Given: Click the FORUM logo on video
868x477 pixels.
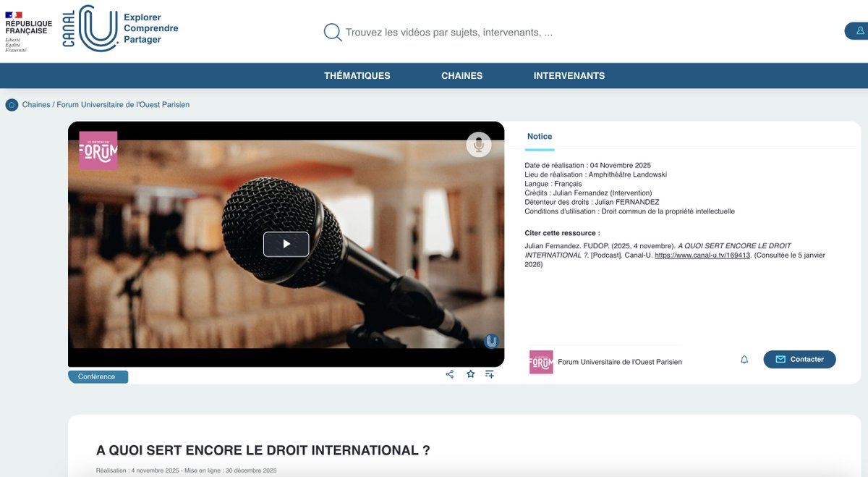Looking at the screenshot, I should point(98,151).
